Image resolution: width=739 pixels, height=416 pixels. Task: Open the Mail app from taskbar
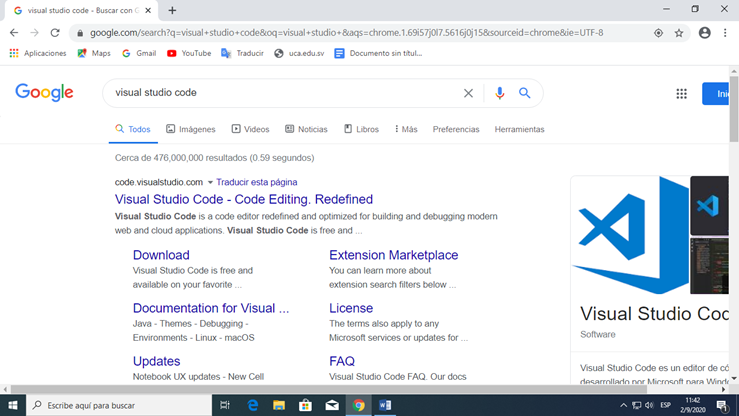(x=332, y=405)
